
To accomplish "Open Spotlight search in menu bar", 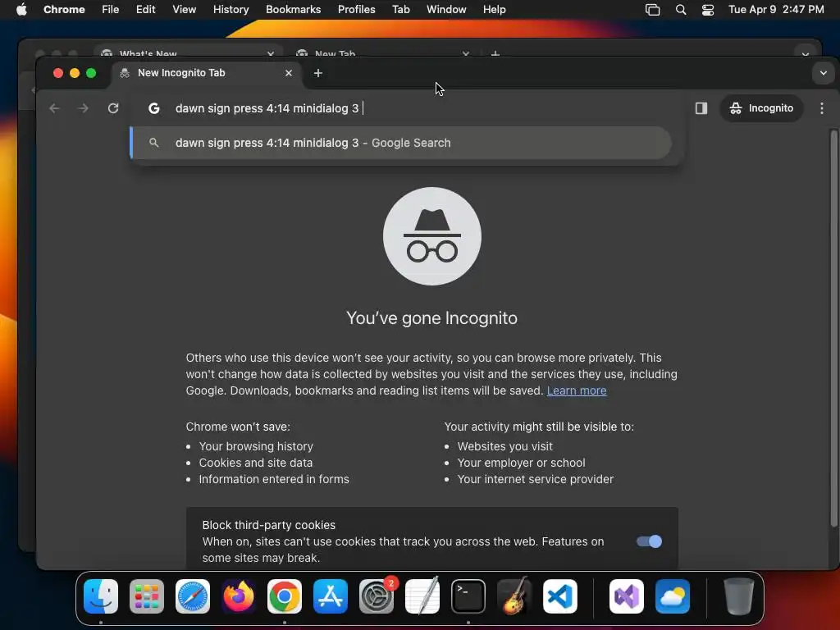I will coord(681,10).
